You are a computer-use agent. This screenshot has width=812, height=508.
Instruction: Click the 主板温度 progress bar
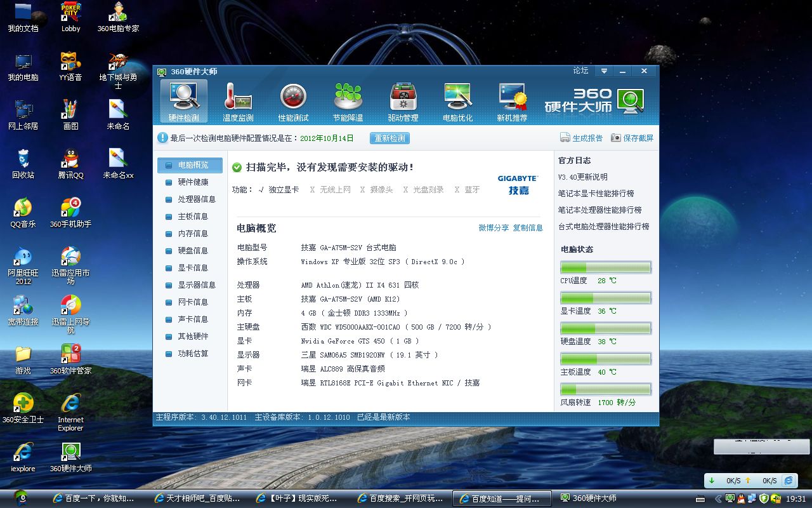(x=606, y=359)
